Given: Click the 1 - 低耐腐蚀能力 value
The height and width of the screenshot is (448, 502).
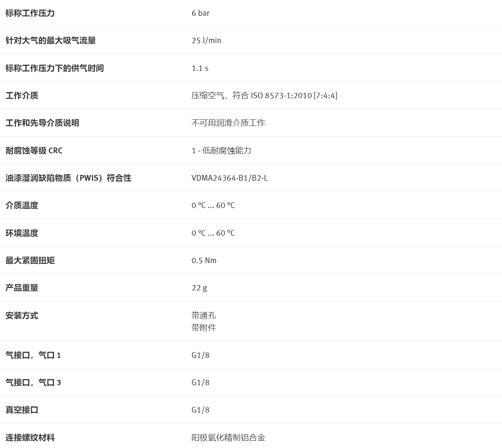Looking at the screenshot, I should (x=221, y=151).
